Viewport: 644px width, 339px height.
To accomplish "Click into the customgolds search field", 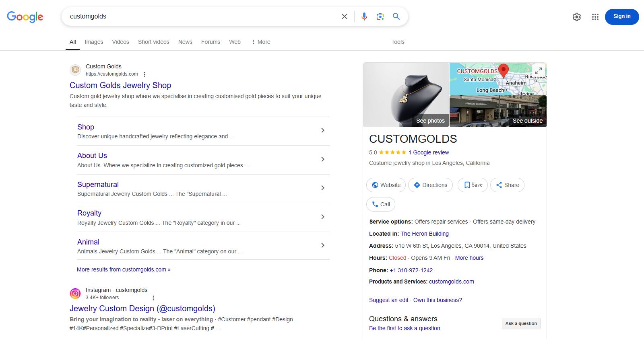I will 201,16.
